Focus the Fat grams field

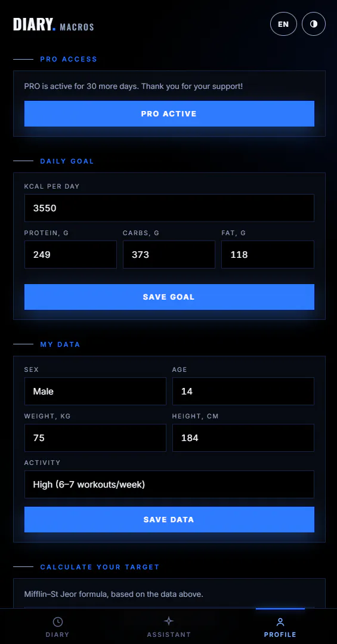[268, 255]
